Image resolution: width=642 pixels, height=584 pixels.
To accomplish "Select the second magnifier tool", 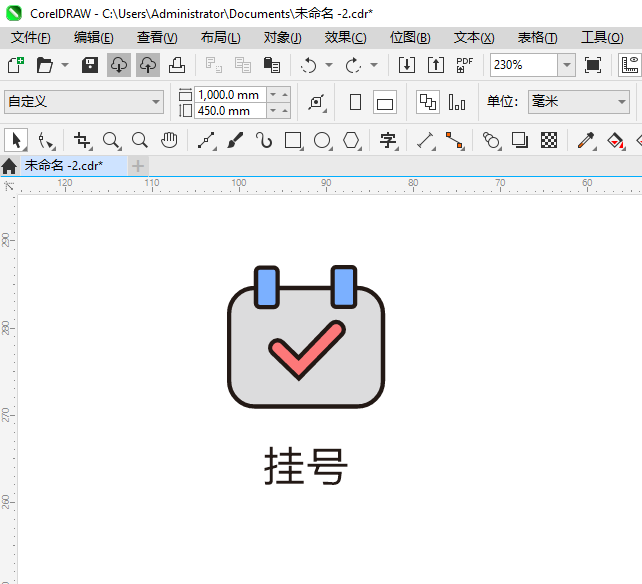I will click(x=140, y=140).
